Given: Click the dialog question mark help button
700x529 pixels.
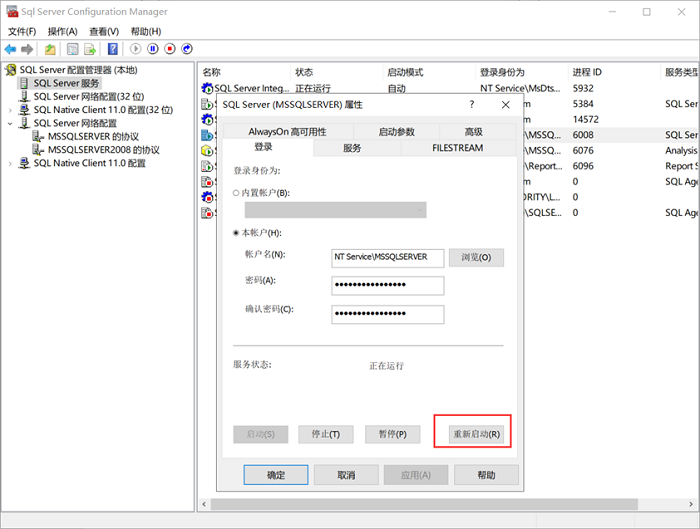Looking at the screenshot, I should click(x=472, y=104).
